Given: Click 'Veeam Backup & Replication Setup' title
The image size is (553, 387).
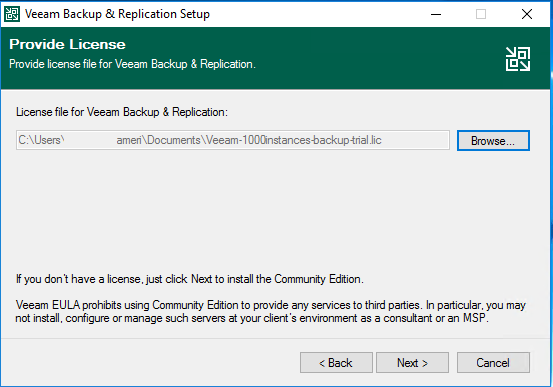Looking at the screenshot, I should click(117, 14).
